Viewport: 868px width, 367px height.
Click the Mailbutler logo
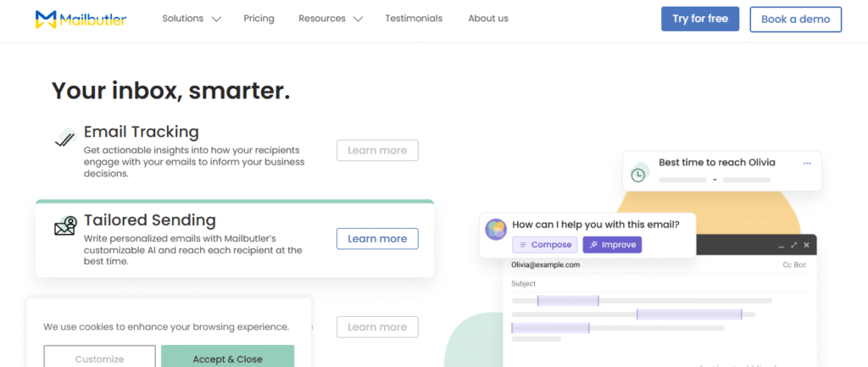coord(81,19)
